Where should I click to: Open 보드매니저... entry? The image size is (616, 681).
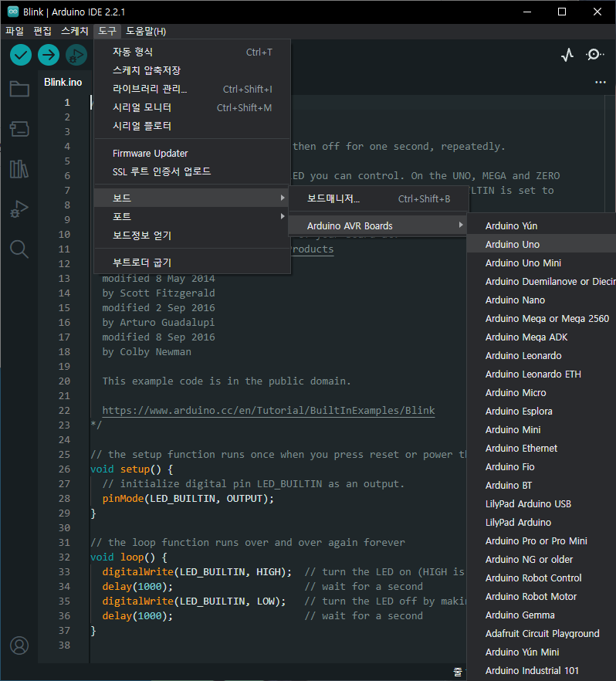point(378,199)
